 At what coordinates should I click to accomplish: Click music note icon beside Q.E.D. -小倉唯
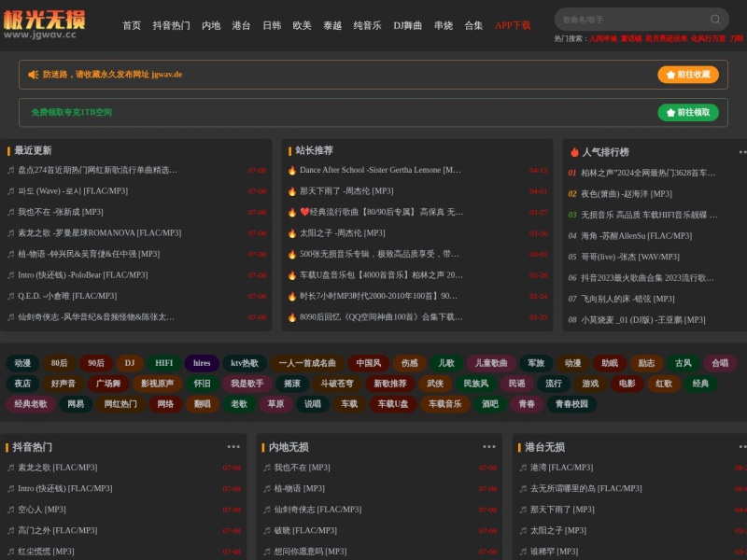[11, 296]
